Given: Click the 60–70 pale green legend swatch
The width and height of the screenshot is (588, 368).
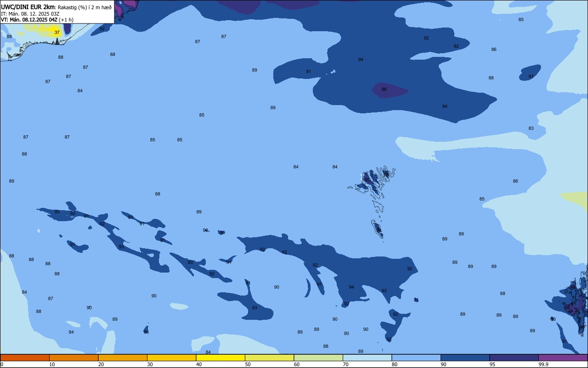Looking at the screenshot, I should point(318,357).
